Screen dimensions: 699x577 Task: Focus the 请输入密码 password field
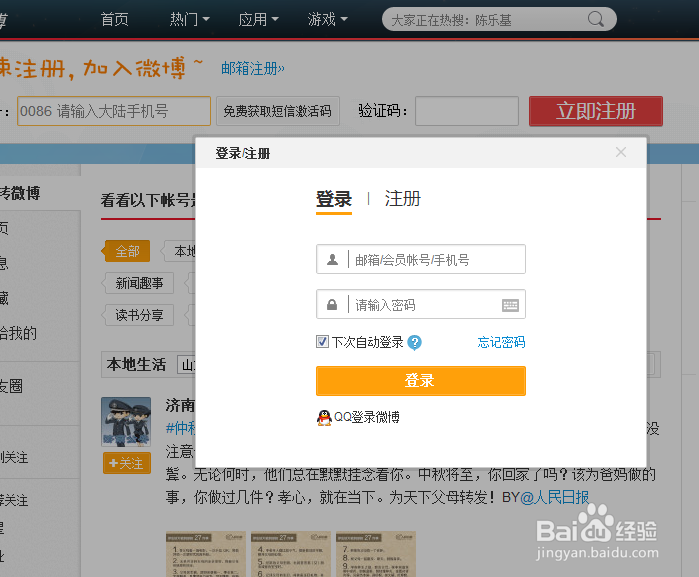421,304
